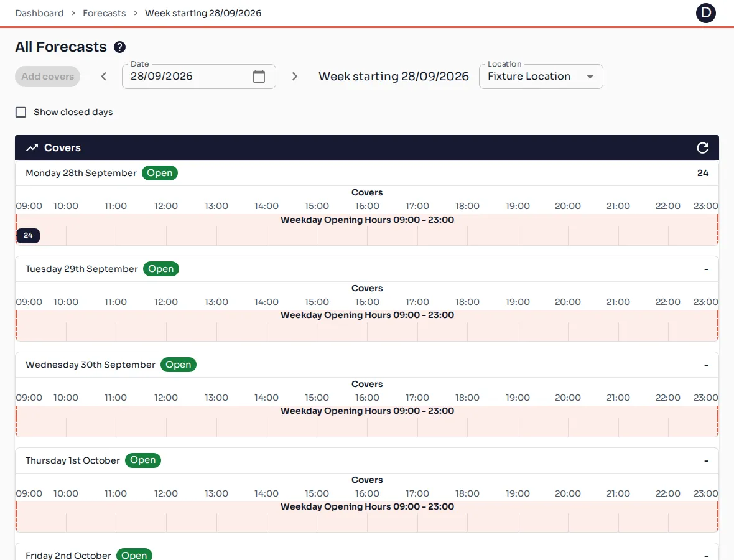Click Friday's Open status badge
Viewport: 734px width, 560px height.
pos(134,555)
